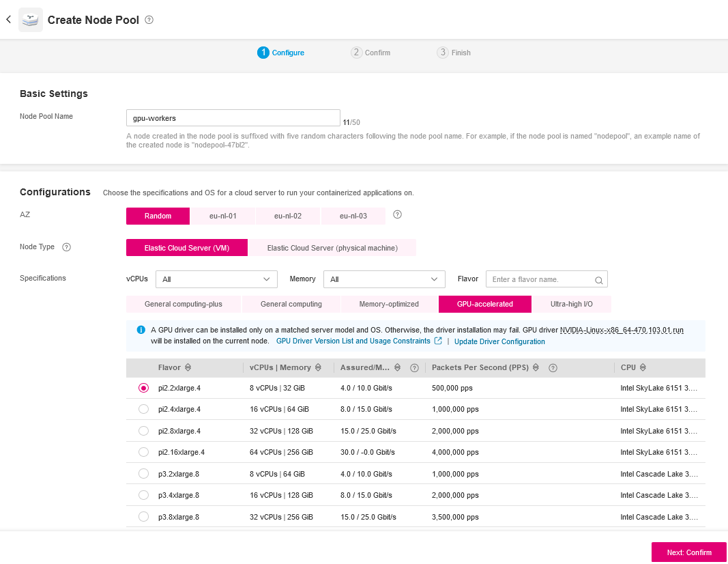
Task: Choose the pi2.16xlarge.4 flavor radio button
Action: [143, 452]
